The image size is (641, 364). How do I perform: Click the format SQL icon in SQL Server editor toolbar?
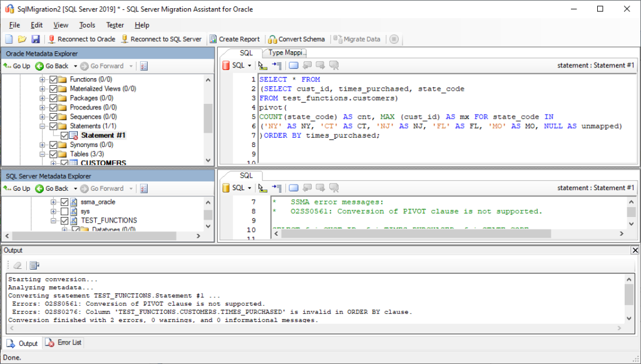[x=263, y=188]
